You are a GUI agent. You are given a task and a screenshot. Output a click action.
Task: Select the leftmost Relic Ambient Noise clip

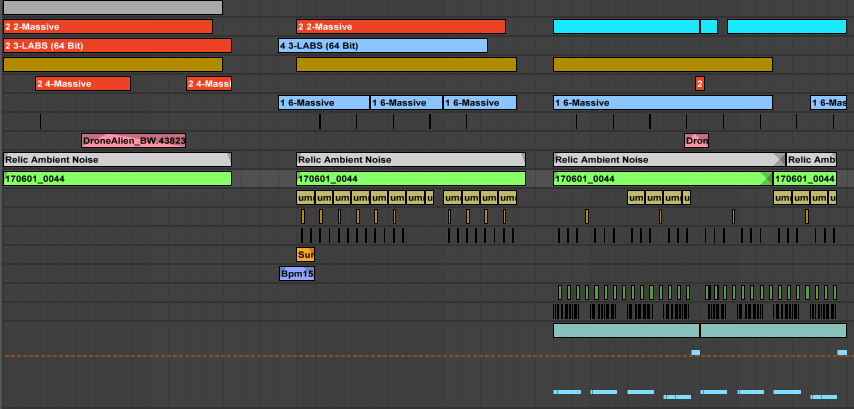click(116, 160)
